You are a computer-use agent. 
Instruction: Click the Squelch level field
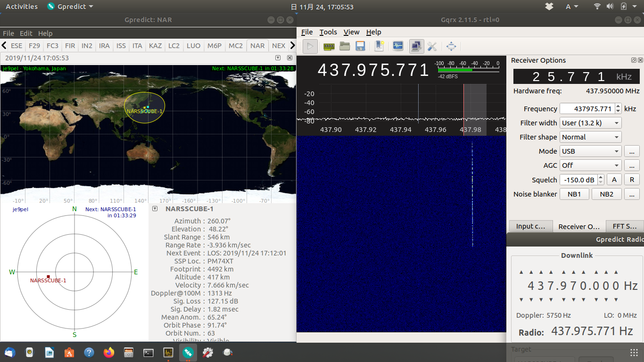[x=578, y=180]
